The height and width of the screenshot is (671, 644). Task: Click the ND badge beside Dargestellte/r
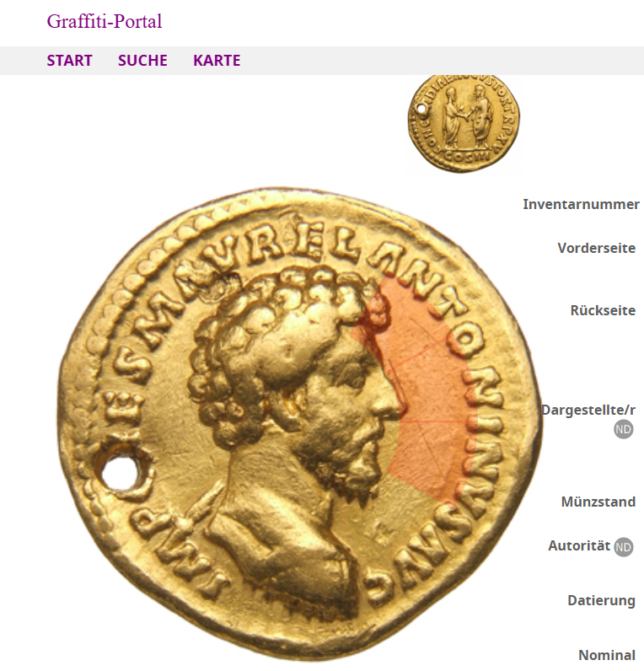pyautogui.click(x=624, y=429)
